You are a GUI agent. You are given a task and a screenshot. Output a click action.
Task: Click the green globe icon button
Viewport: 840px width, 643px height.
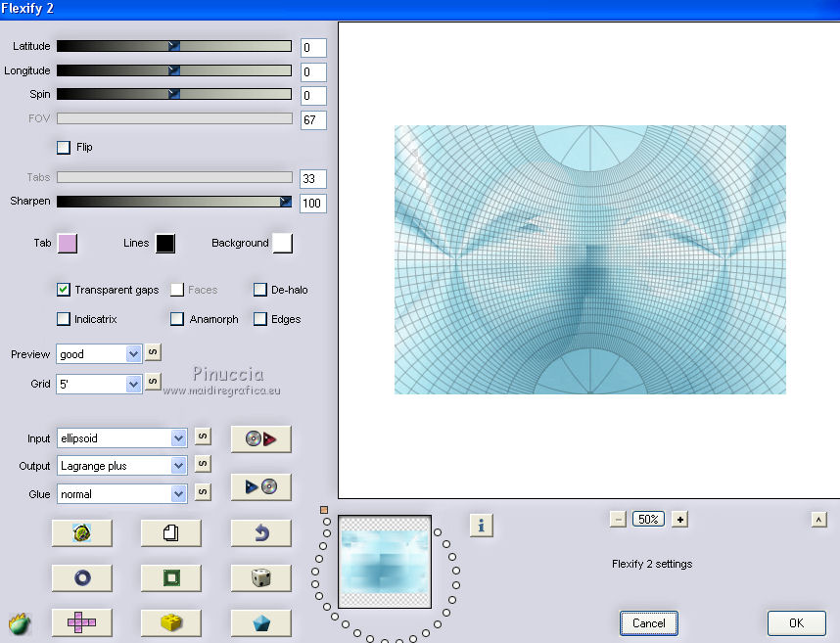click(82, 532)
